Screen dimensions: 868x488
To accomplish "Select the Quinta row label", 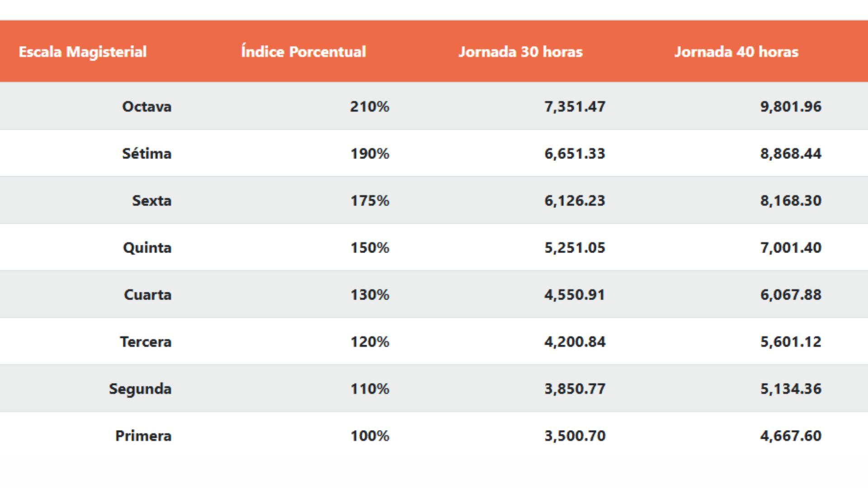I will (x=147, y=248).
